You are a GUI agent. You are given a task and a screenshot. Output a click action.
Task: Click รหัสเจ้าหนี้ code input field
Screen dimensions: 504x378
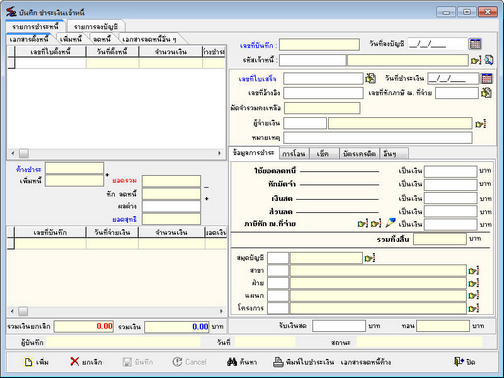click(312, 60)
